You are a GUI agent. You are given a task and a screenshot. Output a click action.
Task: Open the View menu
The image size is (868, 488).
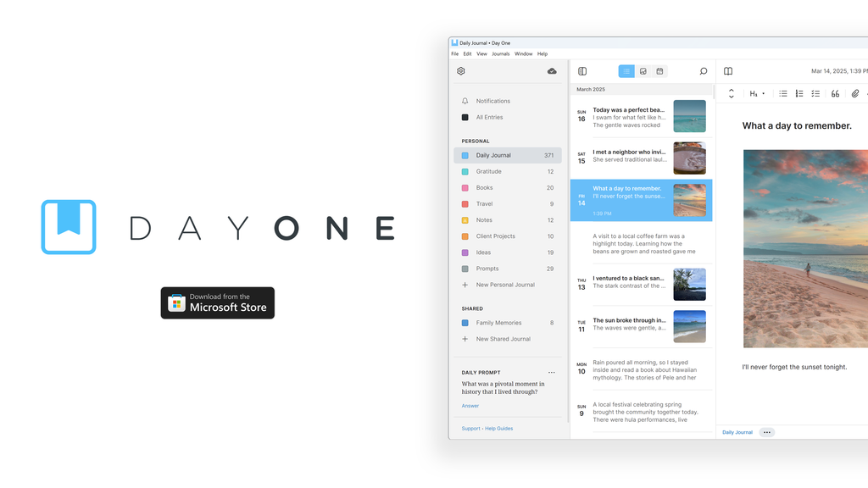pyautogui.click(x=481, y=54)
